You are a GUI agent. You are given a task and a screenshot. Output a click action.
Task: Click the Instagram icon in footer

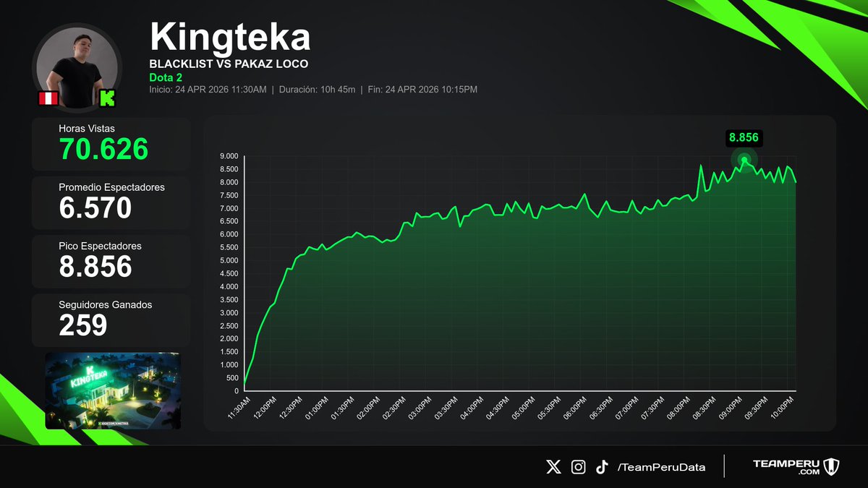tap(579, 467)
